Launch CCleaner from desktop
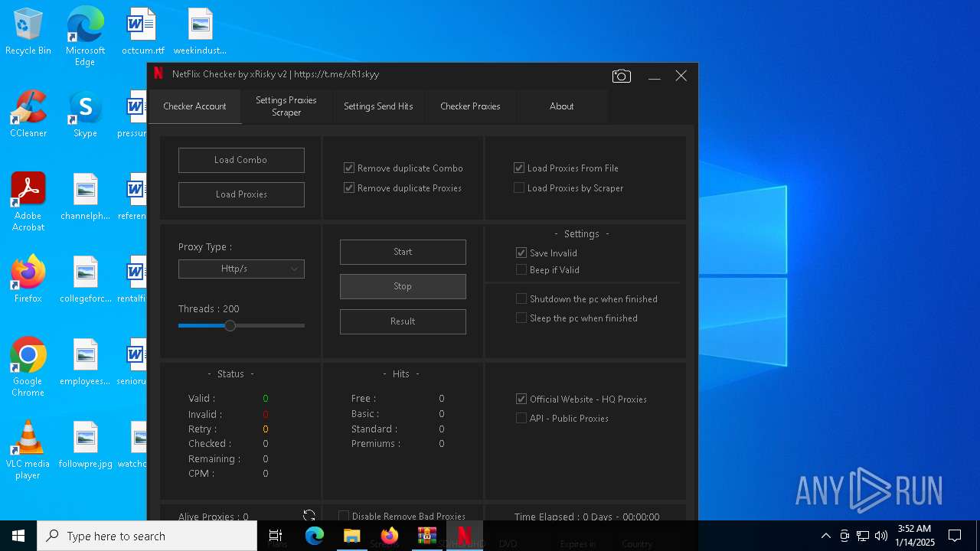 (x=28, y=115)
